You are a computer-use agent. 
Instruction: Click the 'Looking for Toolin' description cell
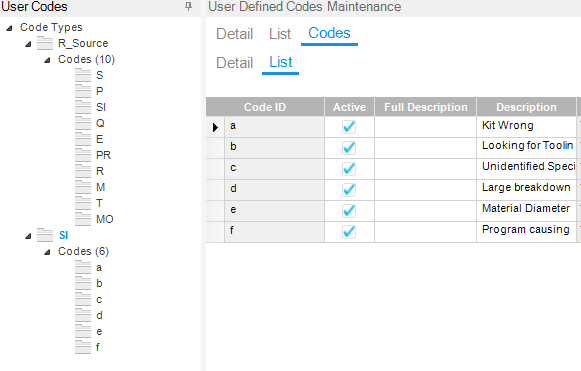(x=526, y=148)
